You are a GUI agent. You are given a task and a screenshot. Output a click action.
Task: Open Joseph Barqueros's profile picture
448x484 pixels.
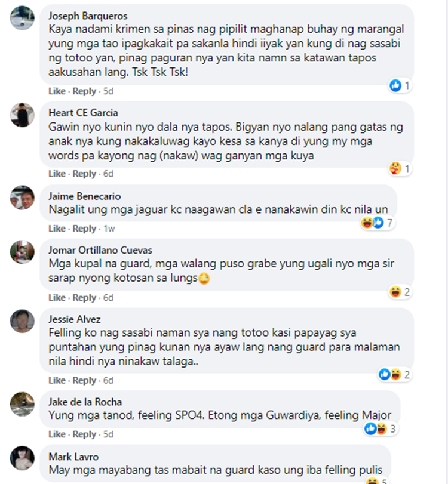22,18
